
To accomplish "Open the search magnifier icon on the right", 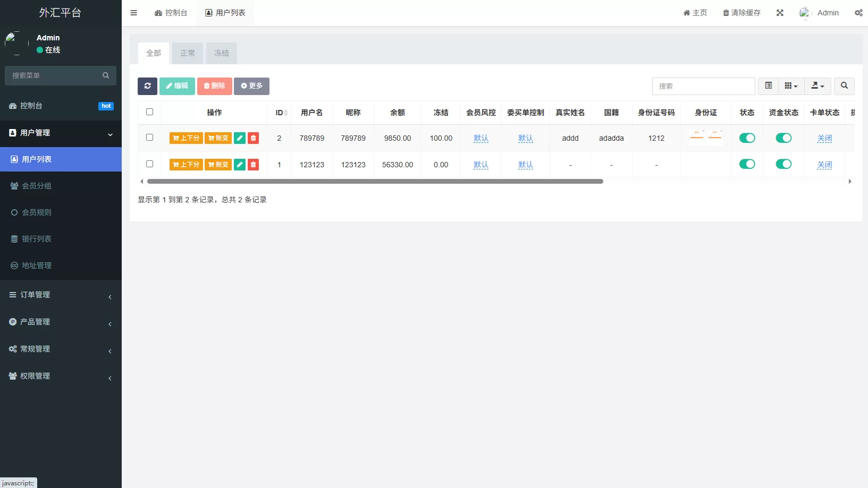I will [x=844, y=86].
